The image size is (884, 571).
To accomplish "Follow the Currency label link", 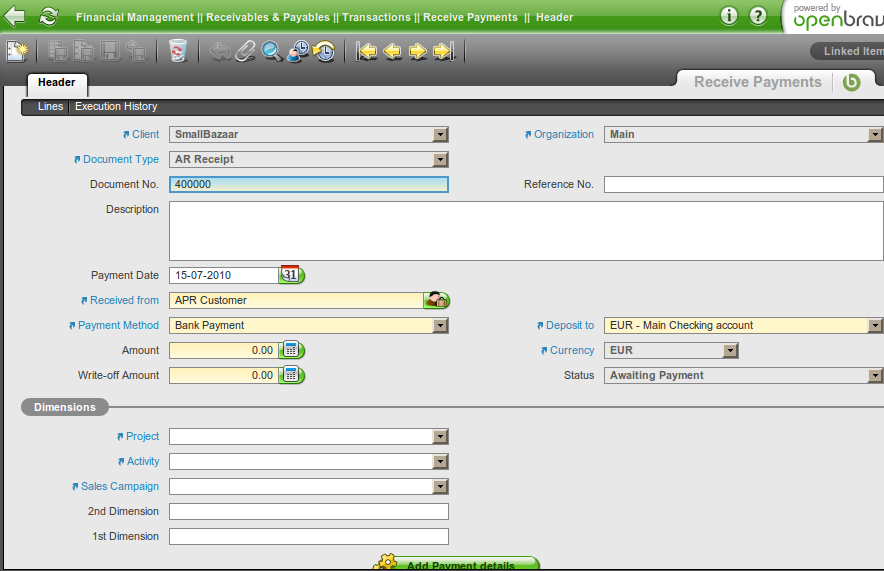I will [572, 351].
